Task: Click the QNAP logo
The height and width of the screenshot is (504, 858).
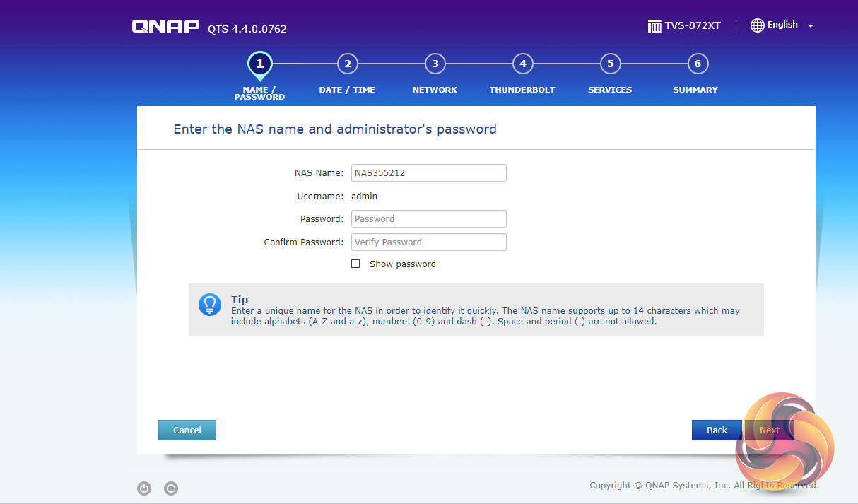Action: pyautogui.click(x=165, y=26)
